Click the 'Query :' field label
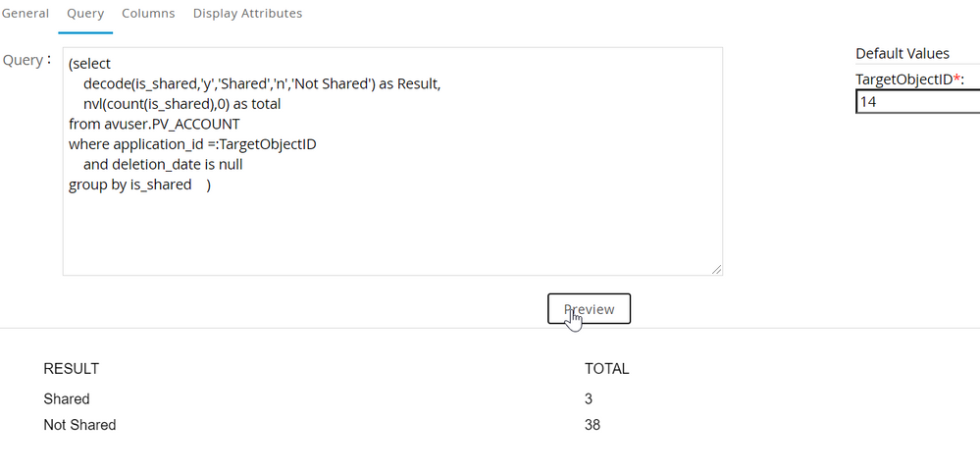 coord(27,61)
